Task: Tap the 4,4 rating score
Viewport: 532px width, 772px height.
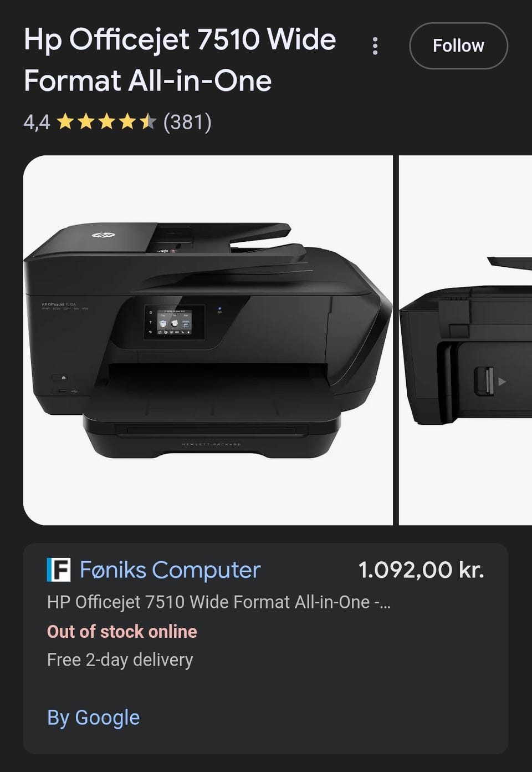Action: point(37,122)
